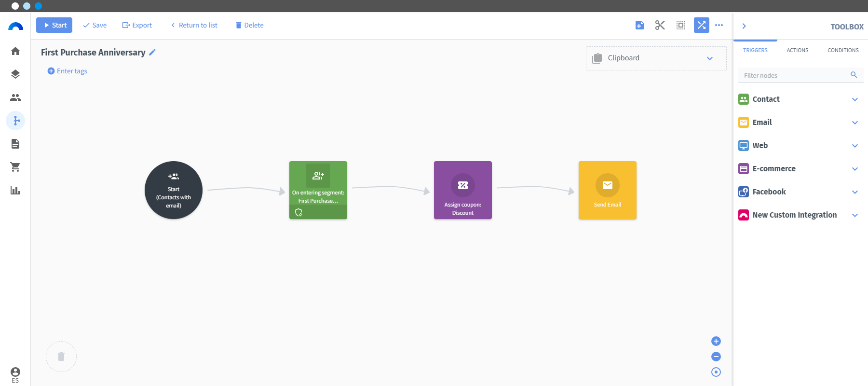Viewport: 868px width, 386px height.
Task: Click the search magnifier in Filter nodes
Action: click(x=854, y=75)
